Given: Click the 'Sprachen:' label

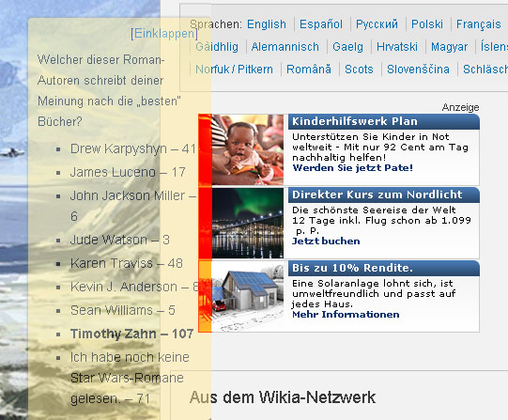Looking at the screenshot, I should tap(216, 24).
